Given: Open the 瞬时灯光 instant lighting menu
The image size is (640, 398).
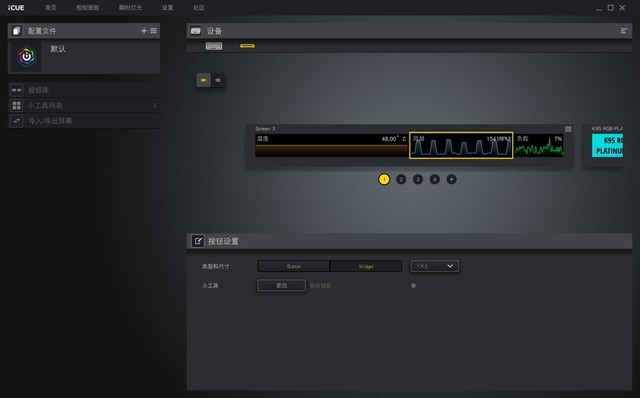Looking at the screenshot, I should [x=130, y=8].
